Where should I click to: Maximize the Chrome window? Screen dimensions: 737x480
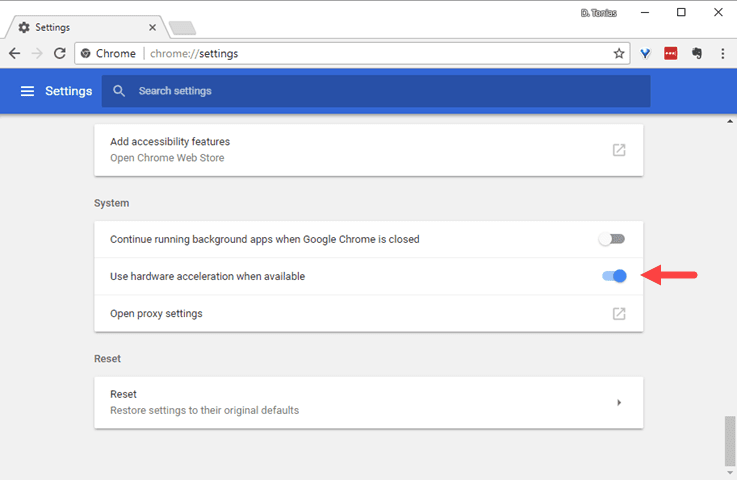click(x=681, y=13)
